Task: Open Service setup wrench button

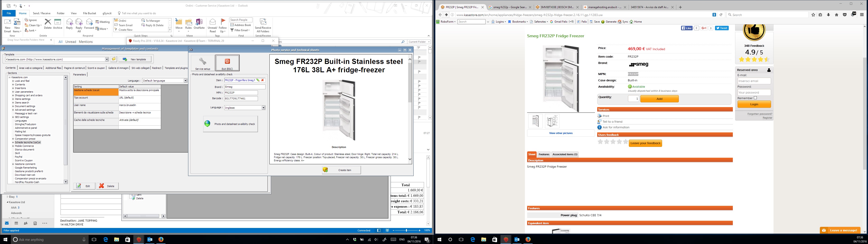Action: pyautogui.click(x=203, y=63)
